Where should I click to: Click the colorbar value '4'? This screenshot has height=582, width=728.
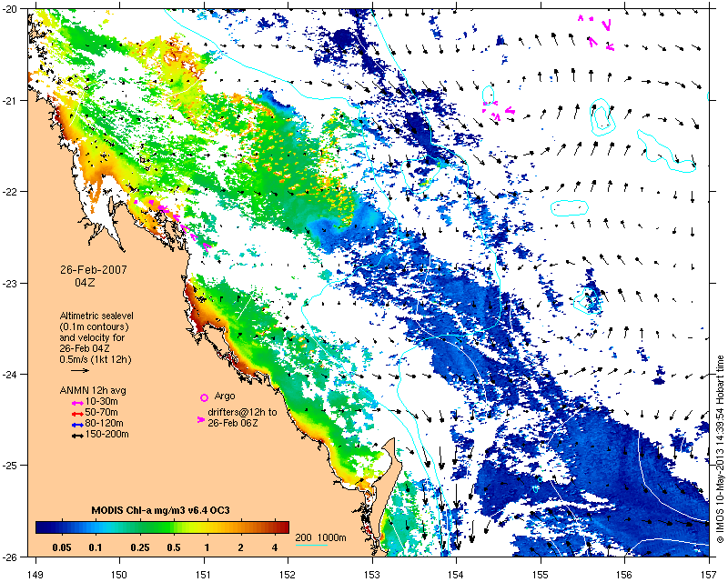[x=275, y=547]
